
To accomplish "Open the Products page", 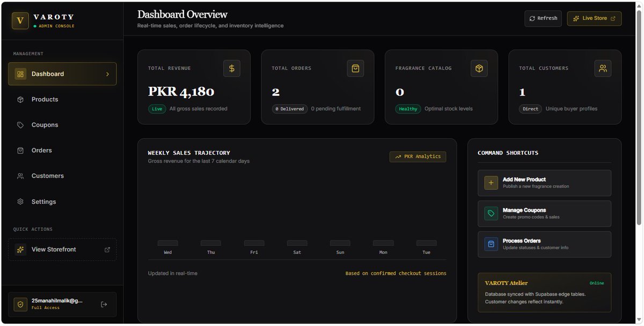I will point(62,100).
